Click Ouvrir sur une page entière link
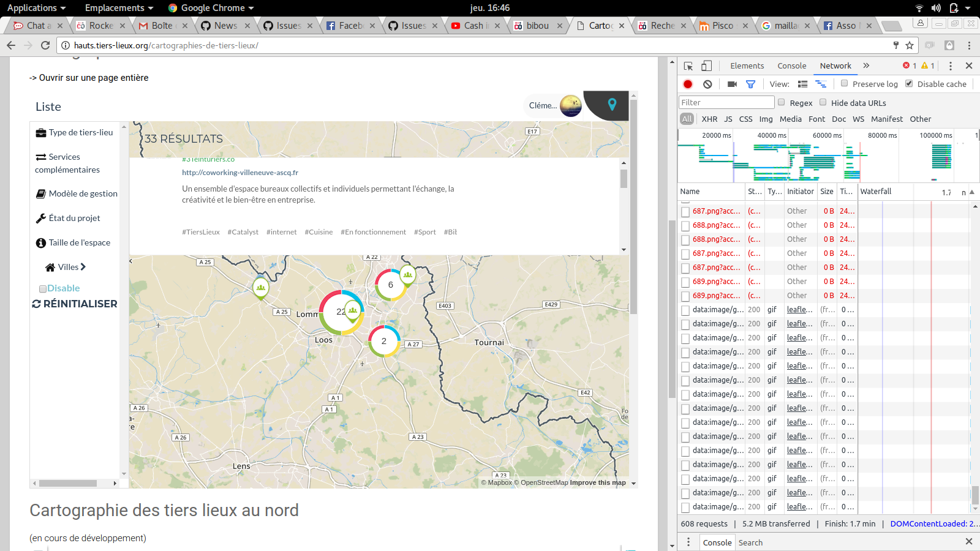The image size is (980, 551). [89, 78]
